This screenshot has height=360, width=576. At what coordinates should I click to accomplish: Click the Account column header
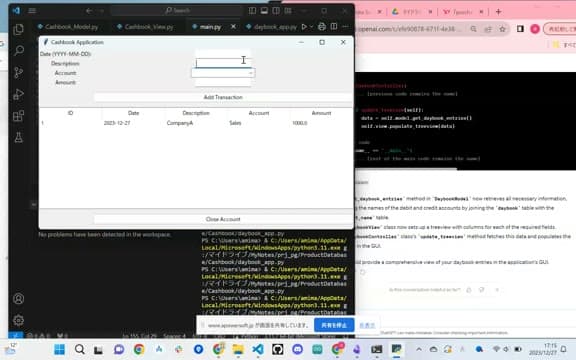[259, 113]
